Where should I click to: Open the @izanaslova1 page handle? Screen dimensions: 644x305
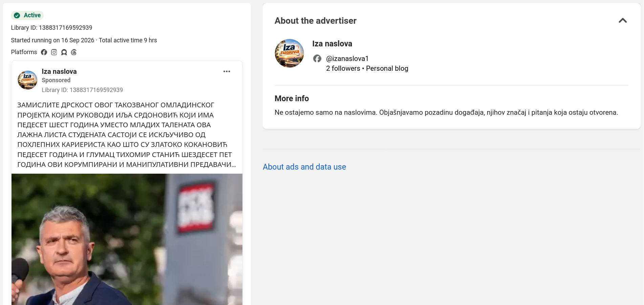pos(347,59)
